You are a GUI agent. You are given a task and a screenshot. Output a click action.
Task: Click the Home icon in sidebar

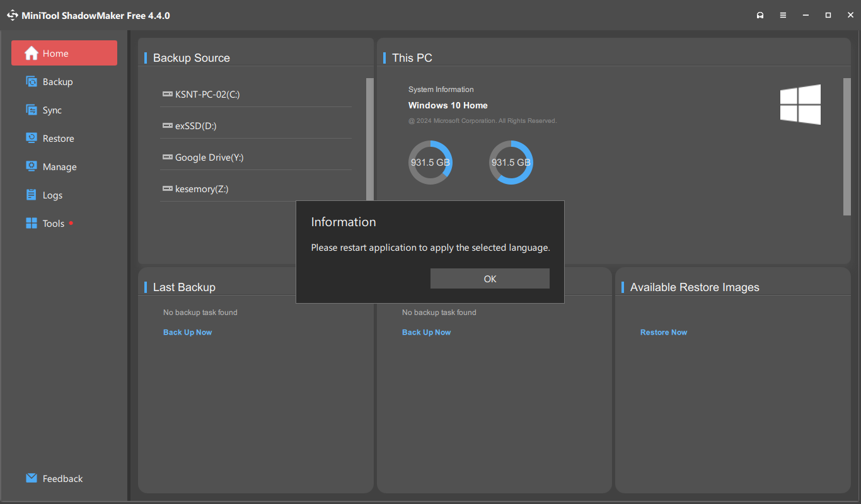(x=32, y=54)
